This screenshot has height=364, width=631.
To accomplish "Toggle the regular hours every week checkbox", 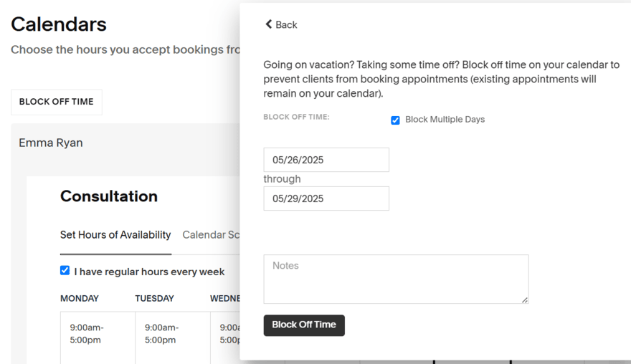I will tap(65, 271).
